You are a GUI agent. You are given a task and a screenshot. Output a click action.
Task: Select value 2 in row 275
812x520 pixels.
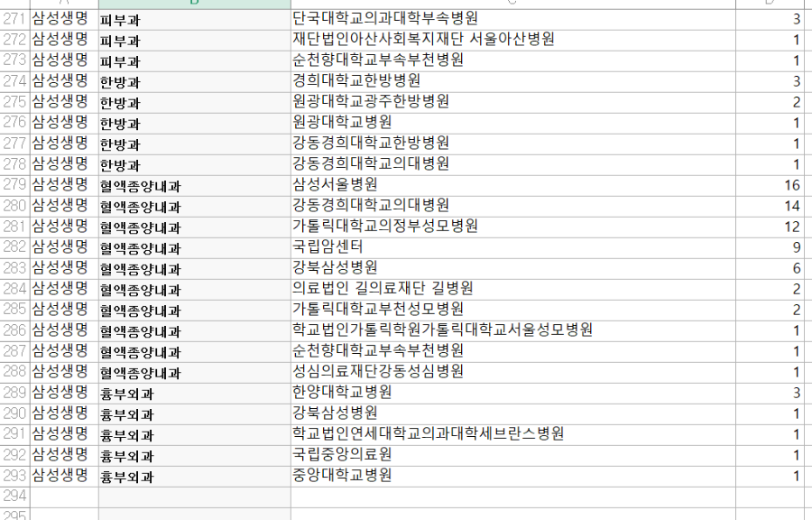coord(769,102)
